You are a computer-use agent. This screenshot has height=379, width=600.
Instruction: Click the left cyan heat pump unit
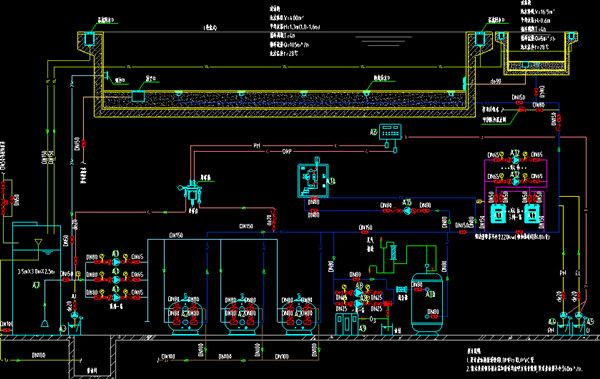coord(499,214)
